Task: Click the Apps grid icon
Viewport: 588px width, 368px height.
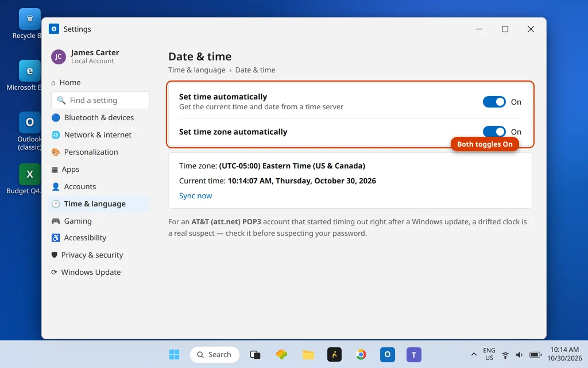Action: [x=55, y=170]
